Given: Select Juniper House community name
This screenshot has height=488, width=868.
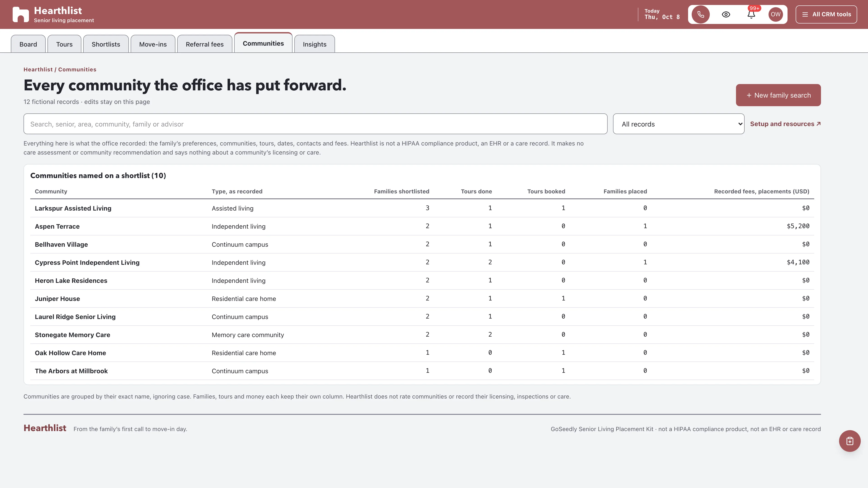Looking at the screenshot, I should click(x=57, y=299).
